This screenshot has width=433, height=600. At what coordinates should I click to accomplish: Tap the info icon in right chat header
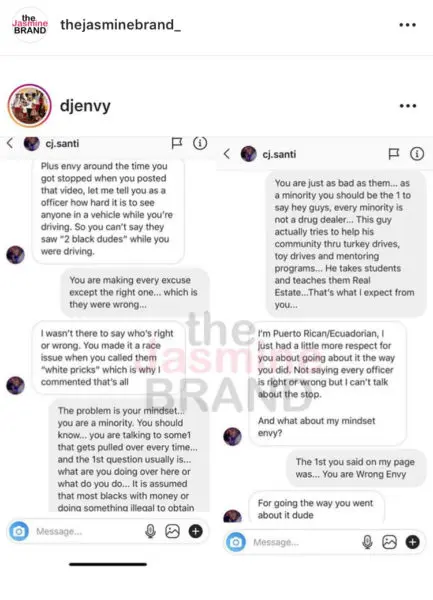click(417, 154)
